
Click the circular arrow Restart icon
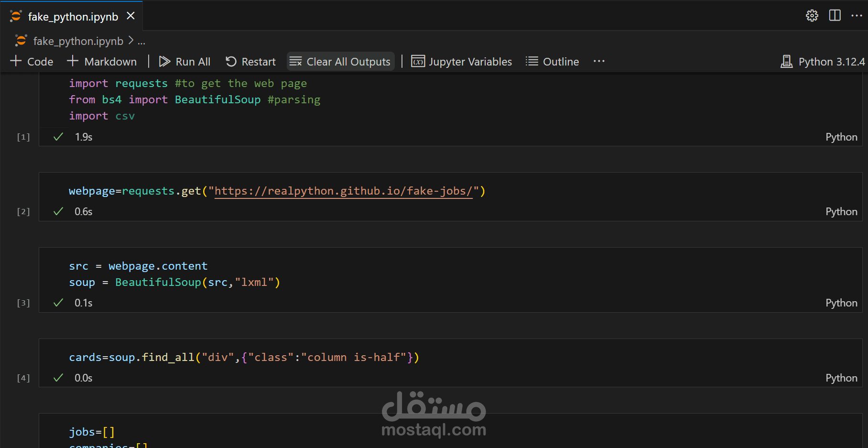click(x=231, y=61)
